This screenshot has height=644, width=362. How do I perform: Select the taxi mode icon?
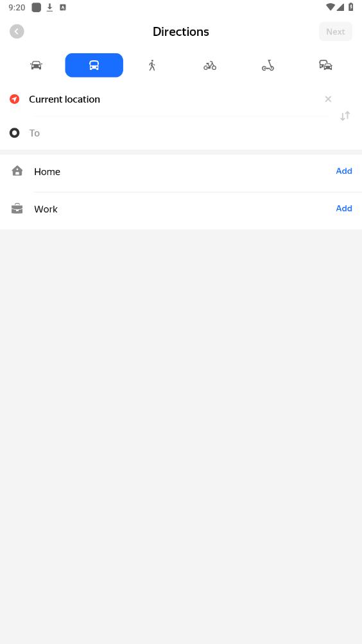(x=326, y=65)
